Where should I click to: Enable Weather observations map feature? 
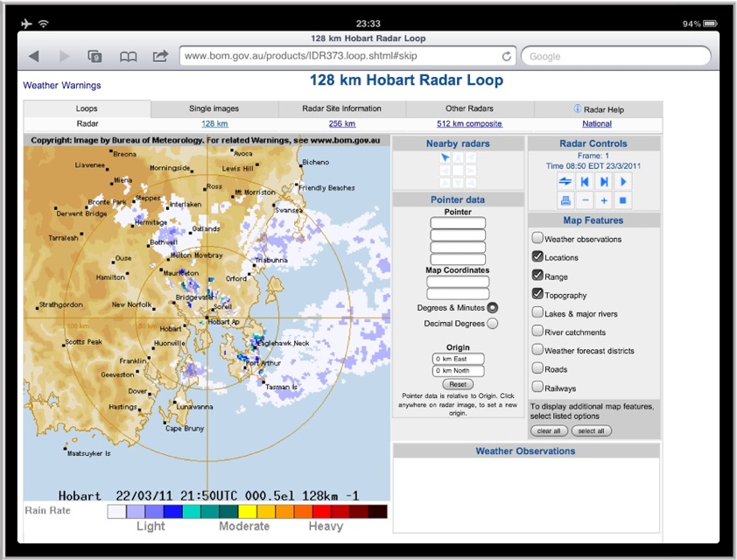pos(537,238)
